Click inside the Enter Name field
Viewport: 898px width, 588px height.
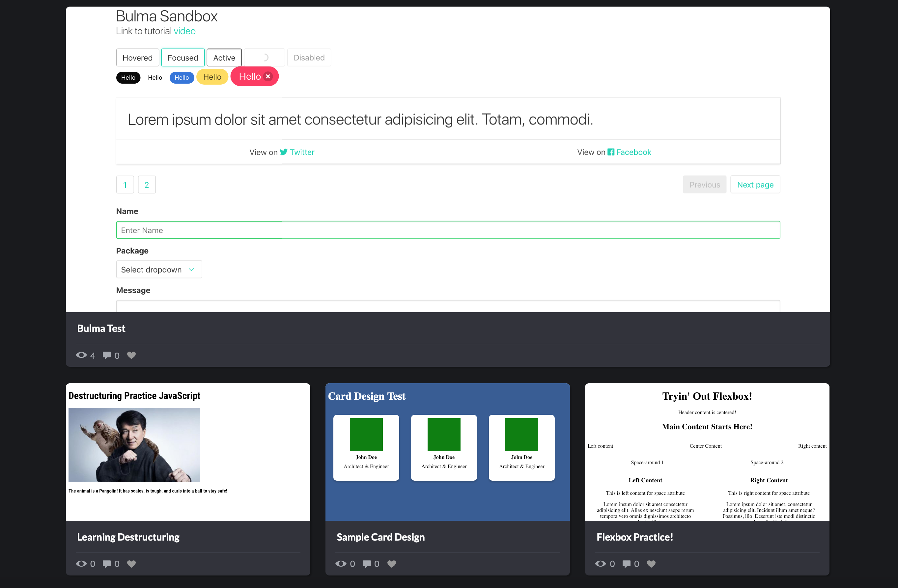[x=448, y=230]
